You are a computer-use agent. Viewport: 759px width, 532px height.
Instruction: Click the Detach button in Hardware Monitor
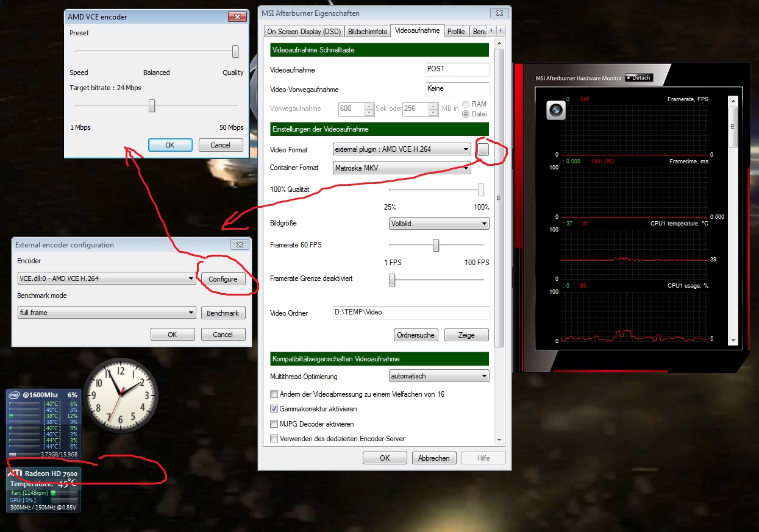[638, 78]
